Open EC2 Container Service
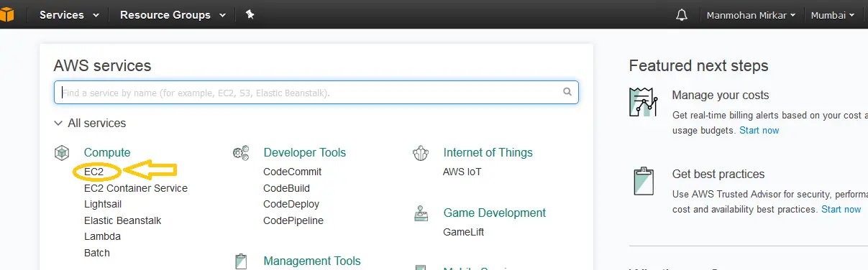 coord(136,188)
